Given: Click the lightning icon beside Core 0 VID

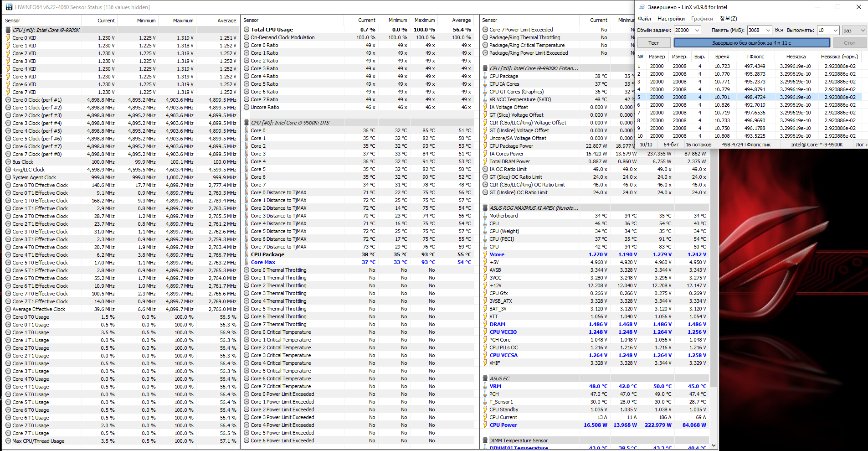Looking at the screenshot, I should coord(8,38).
